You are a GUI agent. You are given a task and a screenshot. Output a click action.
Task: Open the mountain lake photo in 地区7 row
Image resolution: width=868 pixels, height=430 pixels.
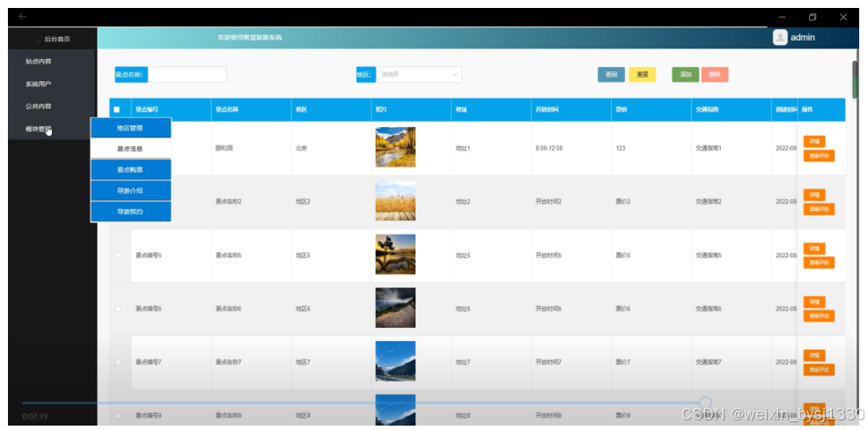(x=395, y=360)
